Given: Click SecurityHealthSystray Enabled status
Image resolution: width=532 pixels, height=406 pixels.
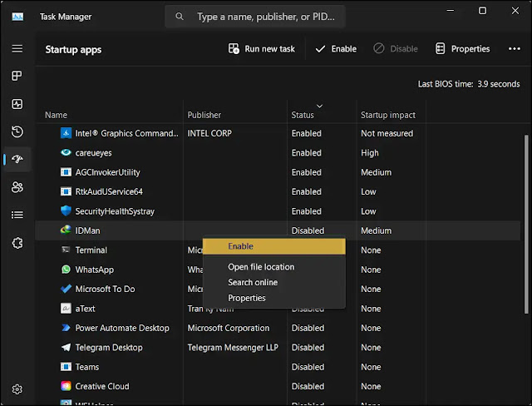Looking at the screenshot, I should 307,211.
